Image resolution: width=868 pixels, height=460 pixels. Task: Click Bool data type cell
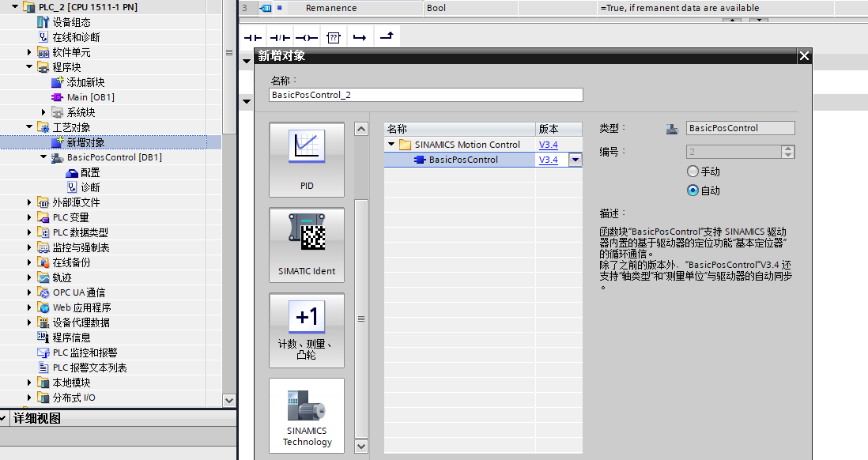tap(470, 8)
